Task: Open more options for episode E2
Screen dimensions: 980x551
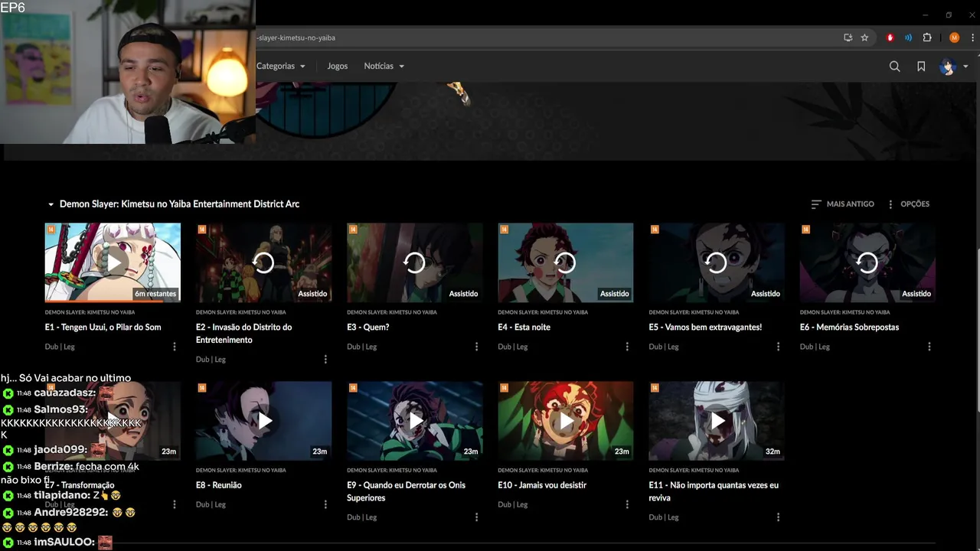Action: [325, 360]
